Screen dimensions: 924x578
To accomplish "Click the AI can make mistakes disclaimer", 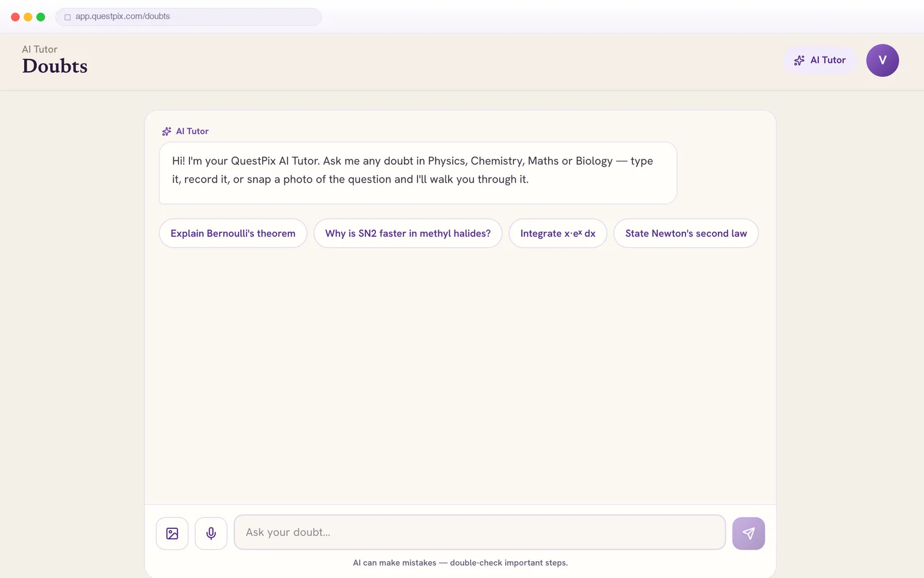I will point(460,562).
